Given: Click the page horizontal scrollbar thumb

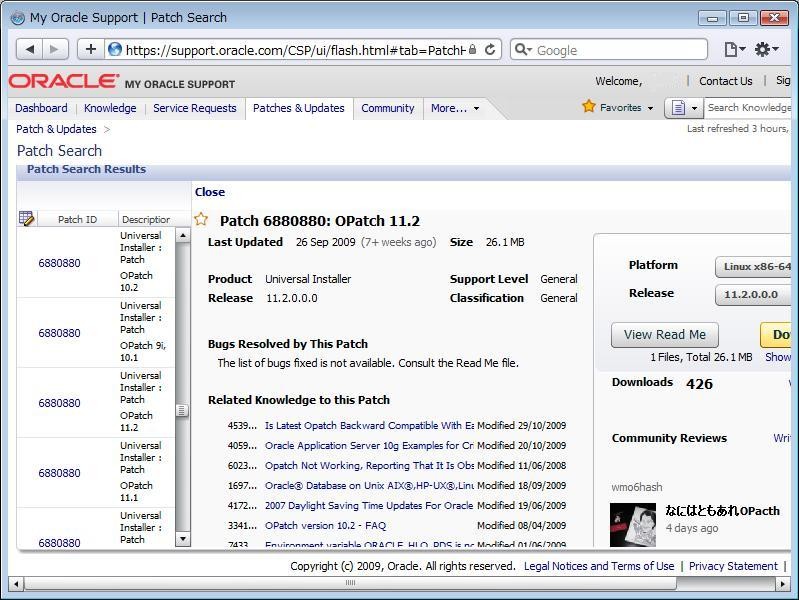Looking at the screenshot, I should [x=350, y=583].
